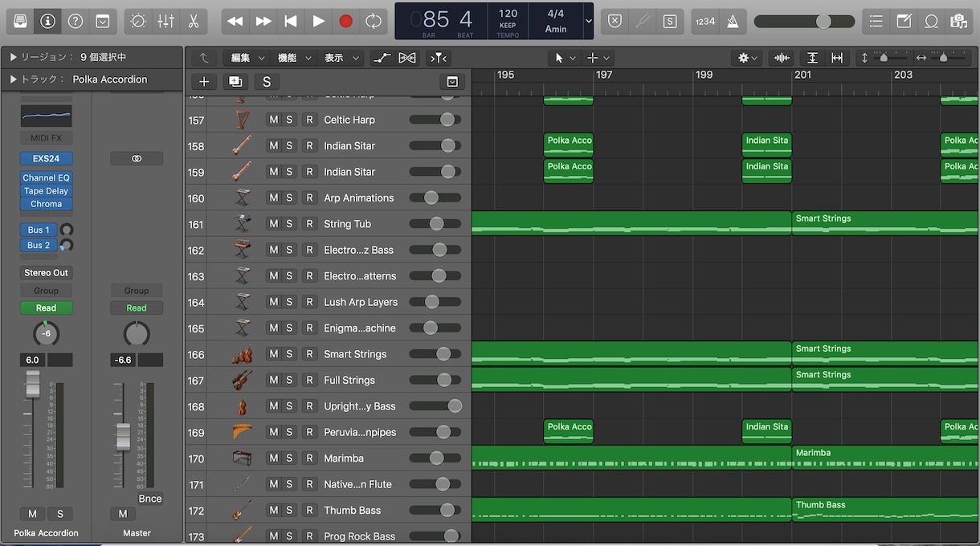Toggle the metronome click icon
Viewport: 980px width, 546px height.
pyautogui.click(x=733, y=22)
